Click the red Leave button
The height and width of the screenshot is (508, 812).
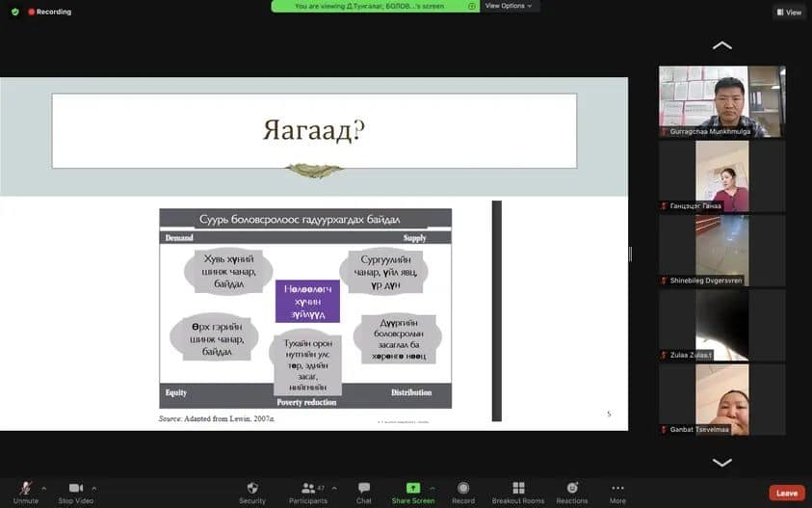[786, 493]
